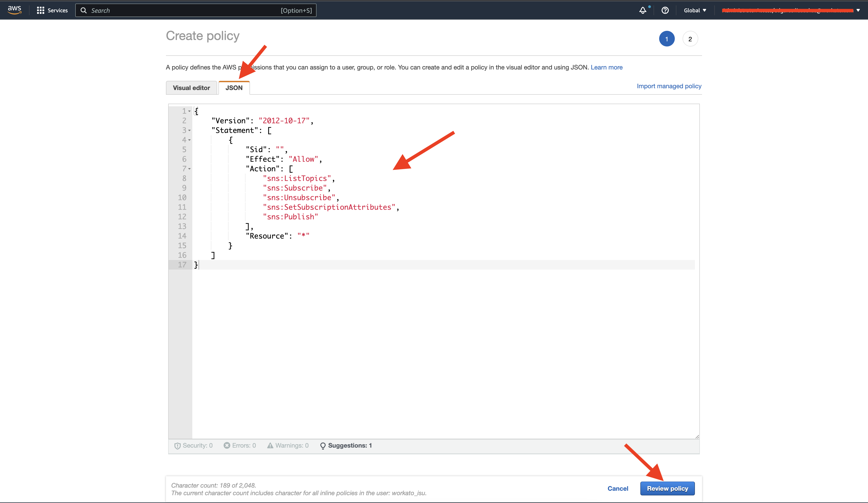The height and width of the screenshot is (503, 868).
Task: Collapse the fold arrow on line 1
Action: [189, 111]
